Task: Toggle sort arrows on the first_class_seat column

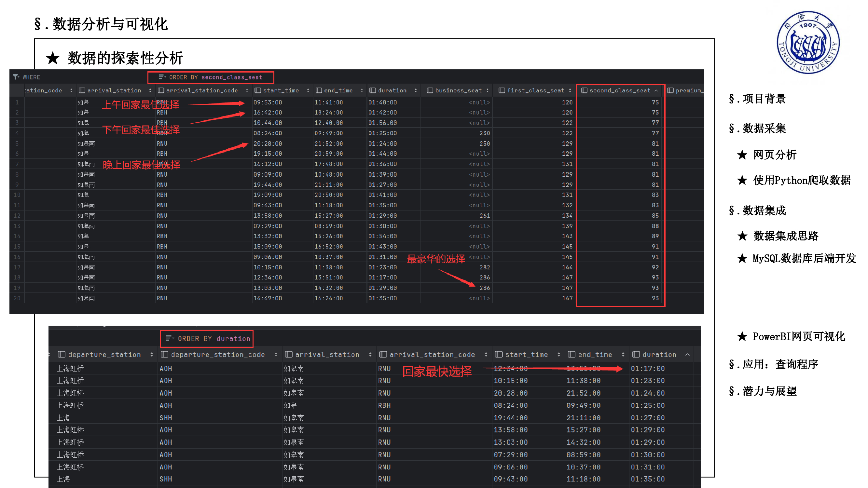Action: (x=570, y=90)
